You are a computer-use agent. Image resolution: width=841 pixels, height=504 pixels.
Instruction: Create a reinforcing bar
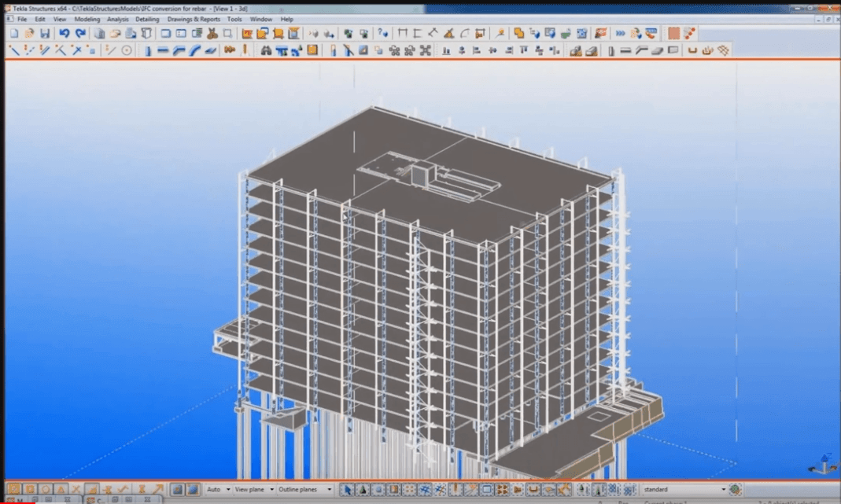coord(692,50)
